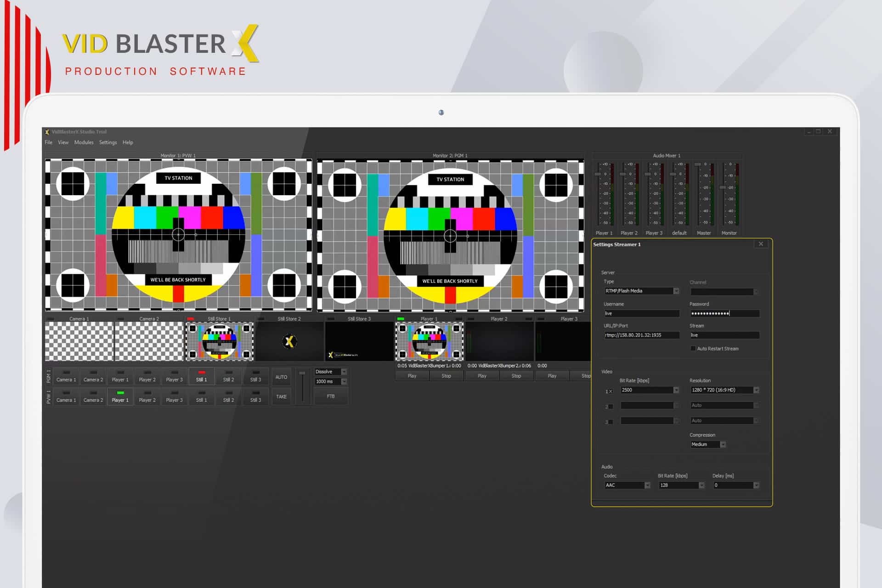Click Stop under the Player 2 thumbnail
This screenshot has height=588, width=882.
click(x=516, y=376)
